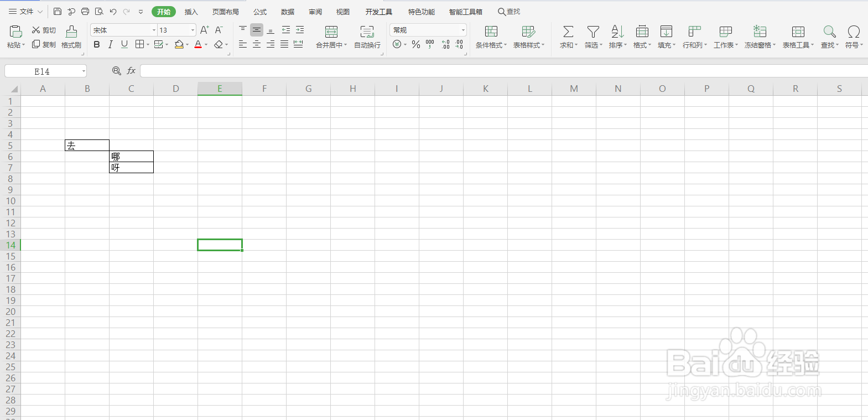
Task: Click the Copy (复制) button
Action: 44,44
